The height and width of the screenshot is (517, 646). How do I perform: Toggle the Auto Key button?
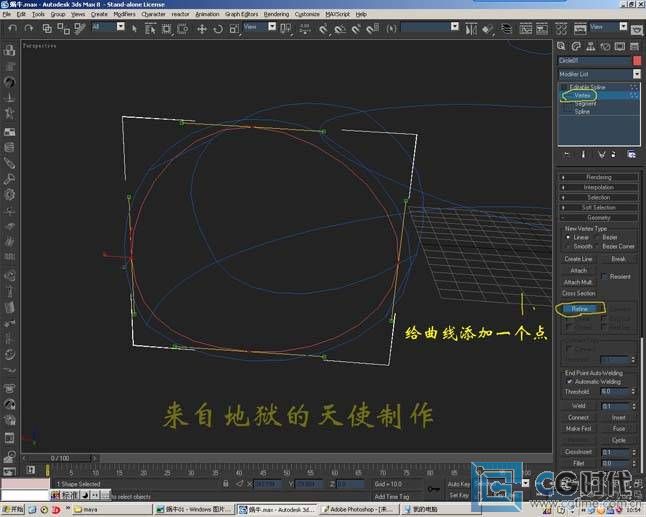pyautogui.click(x=458, y=484)
